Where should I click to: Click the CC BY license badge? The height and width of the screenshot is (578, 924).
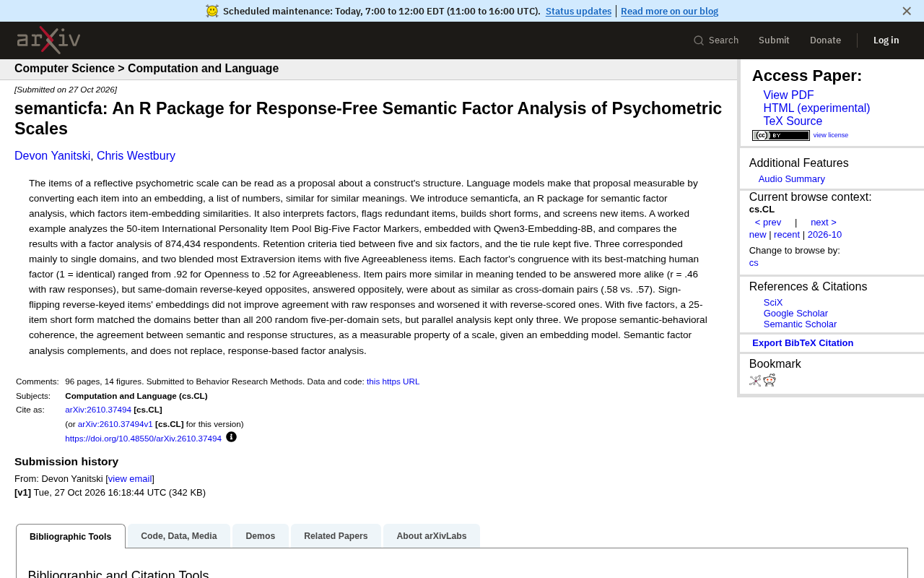[x=781, y=135]
